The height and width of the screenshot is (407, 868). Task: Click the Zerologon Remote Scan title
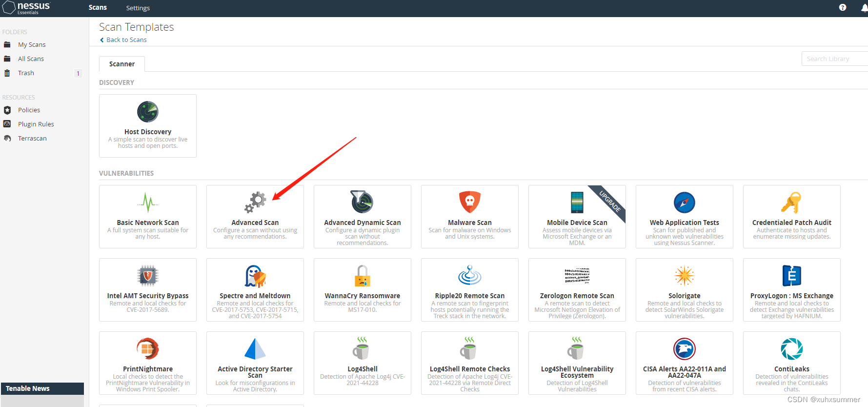[577, 296]
